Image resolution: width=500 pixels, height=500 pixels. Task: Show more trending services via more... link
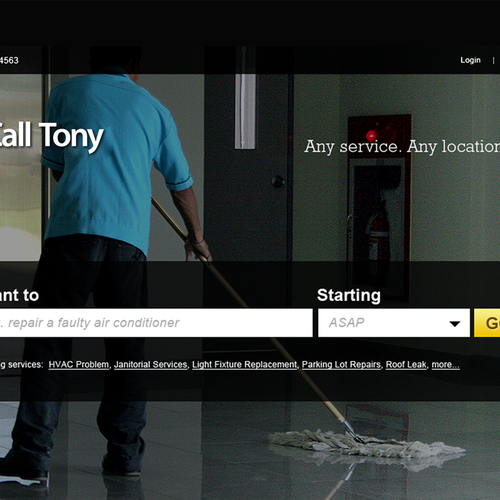(445, 365)
